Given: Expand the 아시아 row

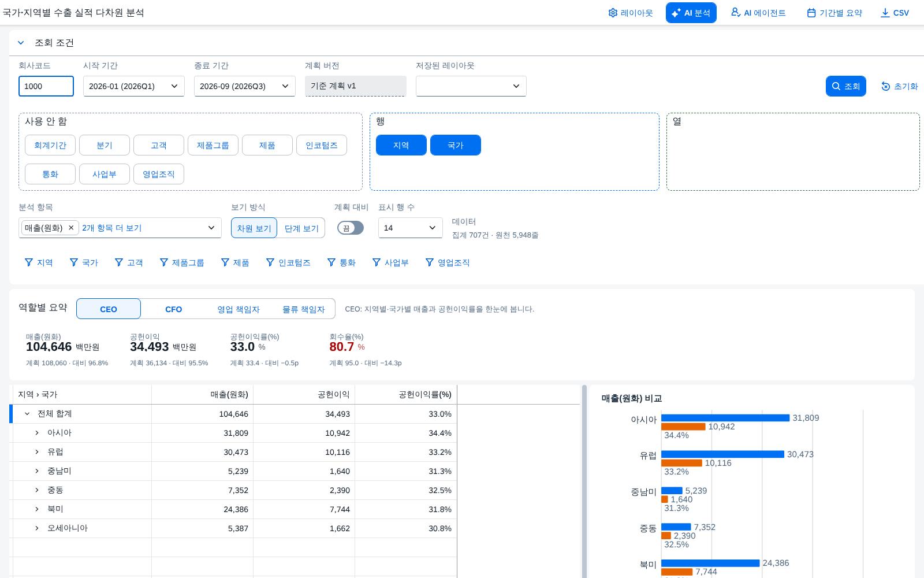Looking at the screenshot, I should pos(37,433).
